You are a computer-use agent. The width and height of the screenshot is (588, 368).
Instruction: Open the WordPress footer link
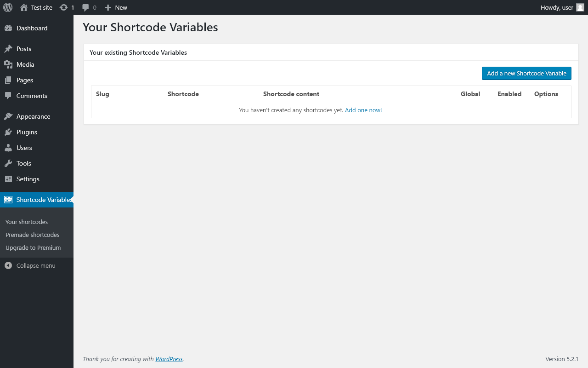pyautogui.click(x=169, y=359)
